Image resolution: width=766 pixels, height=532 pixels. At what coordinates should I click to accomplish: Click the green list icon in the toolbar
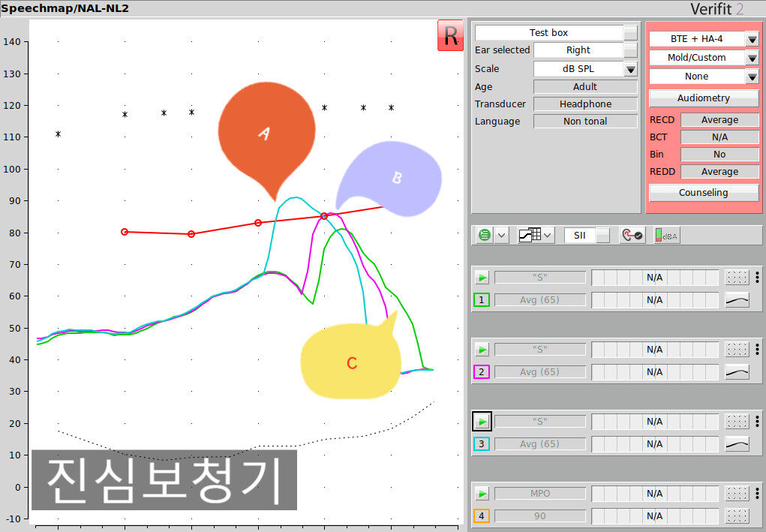[485, 235]
